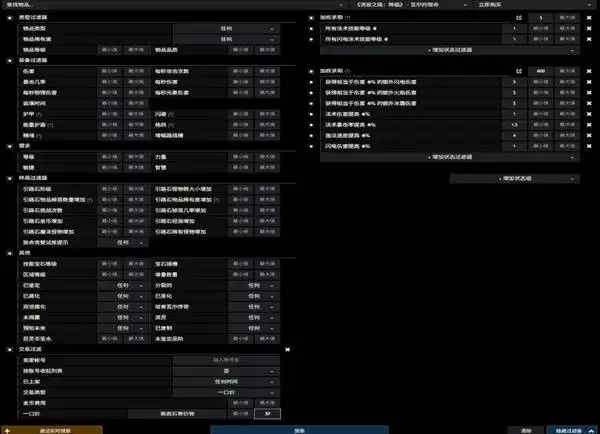Remove the extra lightning damage (闪电伤害) stat row
This screenshot has height=434, width=600.
(589, 82)
